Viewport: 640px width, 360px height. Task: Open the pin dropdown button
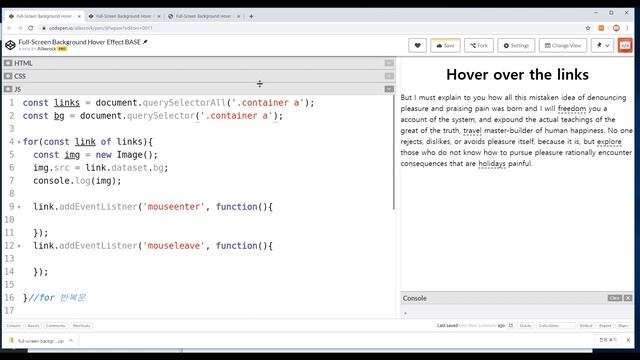pyautogui.click(x=602, y=45)
